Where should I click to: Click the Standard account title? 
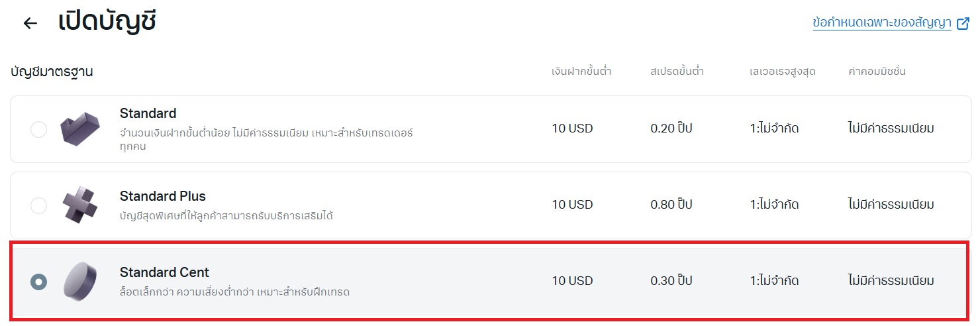148,113
